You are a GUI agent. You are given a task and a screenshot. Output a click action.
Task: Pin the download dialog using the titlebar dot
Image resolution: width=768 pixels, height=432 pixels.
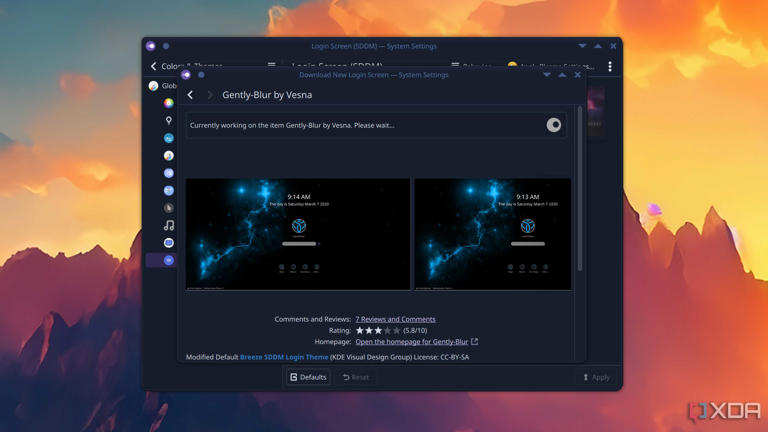(201, 75)
